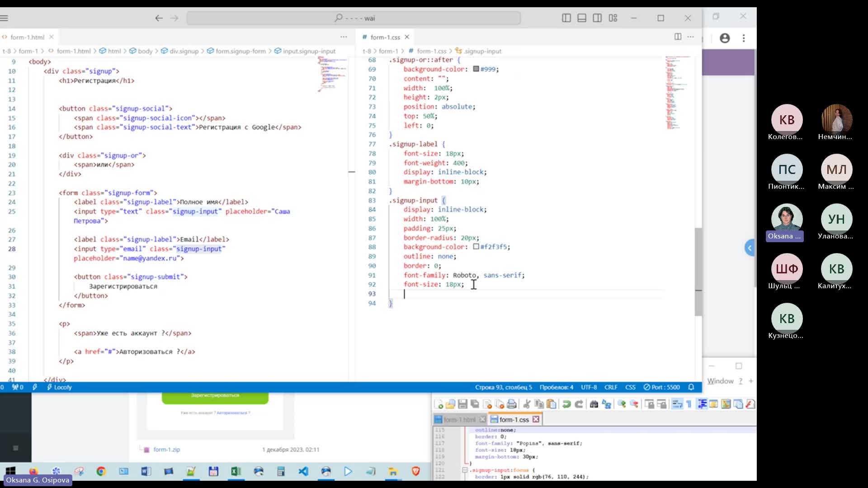Viewport: 868px width, 488px height.
Task: Switch to Visual Studio Code in the taskbar
Action: click(x=303, y=471)
